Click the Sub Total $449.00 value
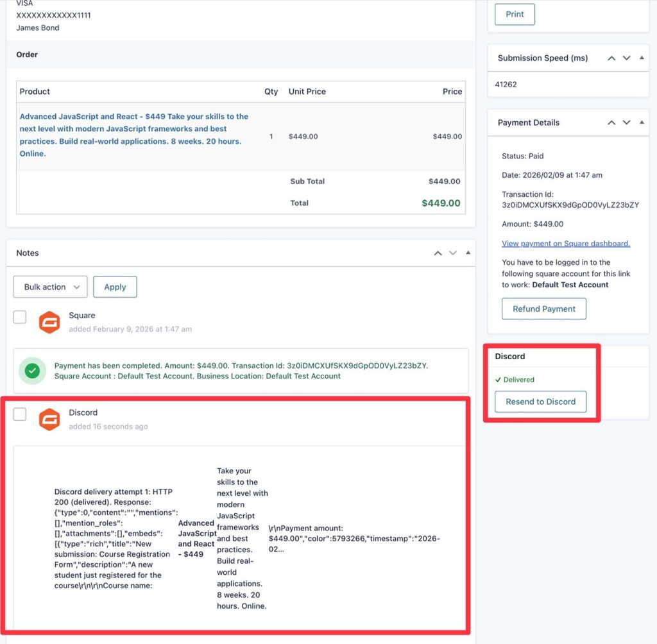 pos(444,182)
